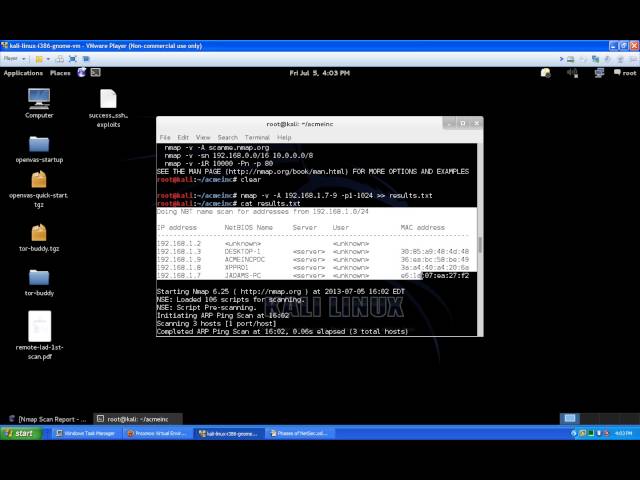Expand VMware devices chevron arrow
Viewport: 640px width, 480px height.
pyautogui.click(x=561, y=59)
